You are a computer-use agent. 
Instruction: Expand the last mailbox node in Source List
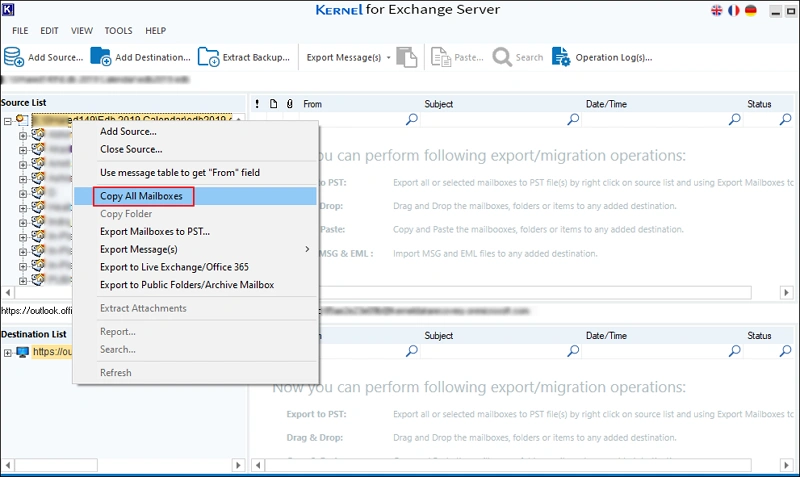(x=22, y=281)
